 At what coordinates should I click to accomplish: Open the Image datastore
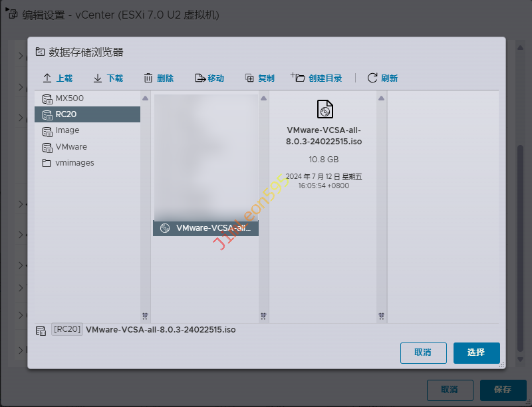[x=67, y=130]
